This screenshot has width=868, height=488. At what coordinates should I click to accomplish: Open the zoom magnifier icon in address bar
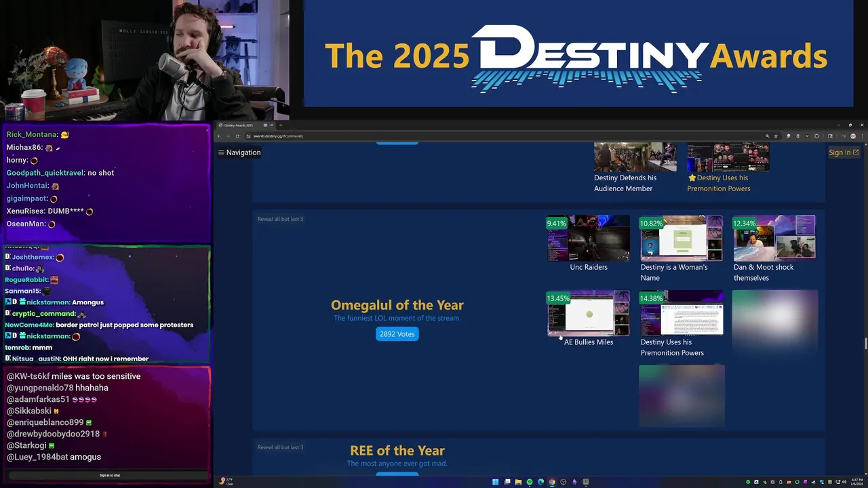(768, 136)
